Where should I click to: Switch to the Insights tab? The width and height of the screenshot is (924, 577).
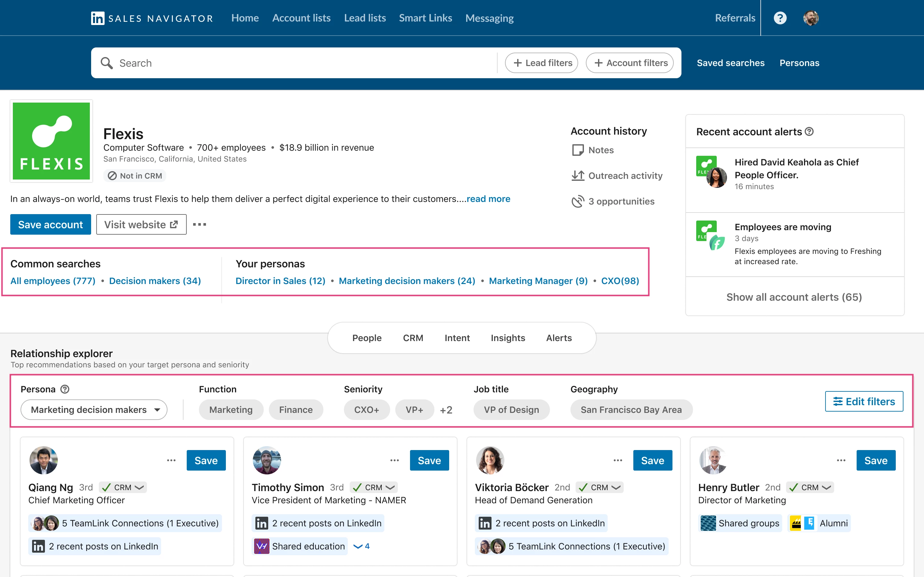click(x=508, y=338)
